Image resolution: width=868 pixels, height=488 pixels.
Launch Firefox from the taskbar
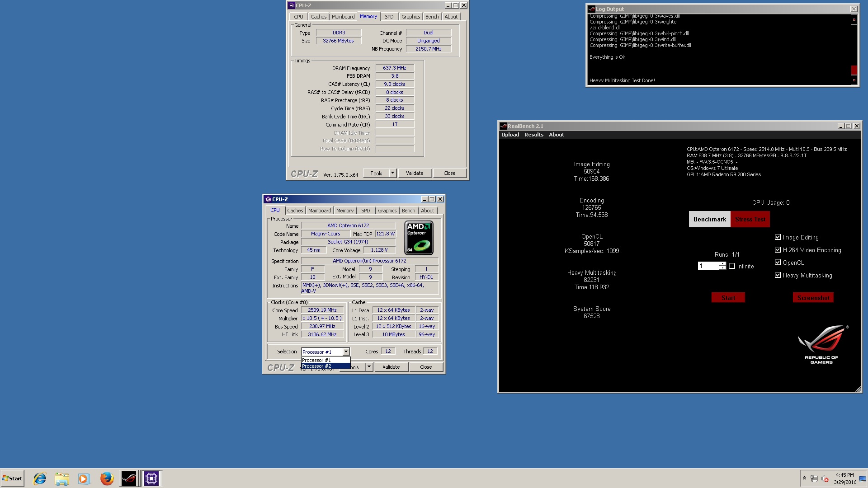coord(107,479)
